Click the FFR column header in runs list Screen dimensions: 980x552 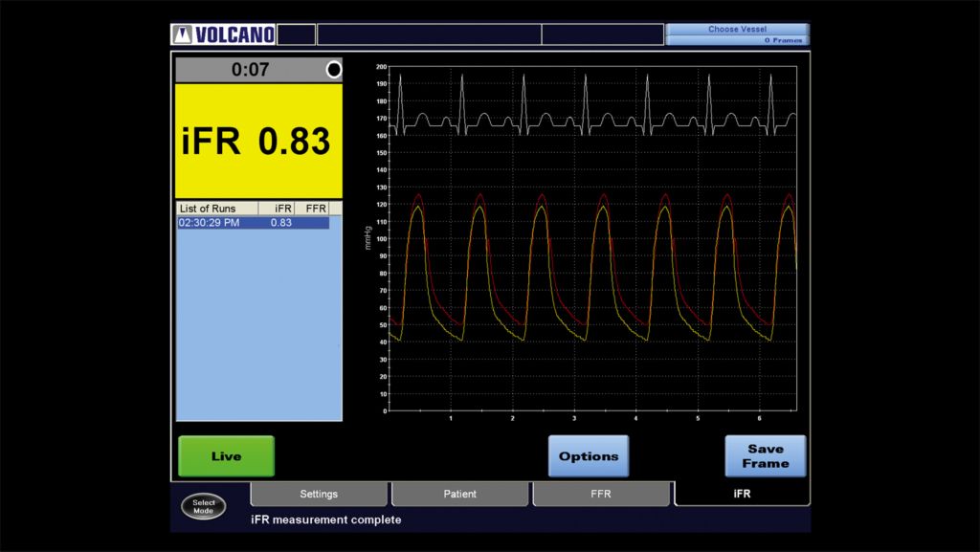pyautogui.click(x=311, y=209)
